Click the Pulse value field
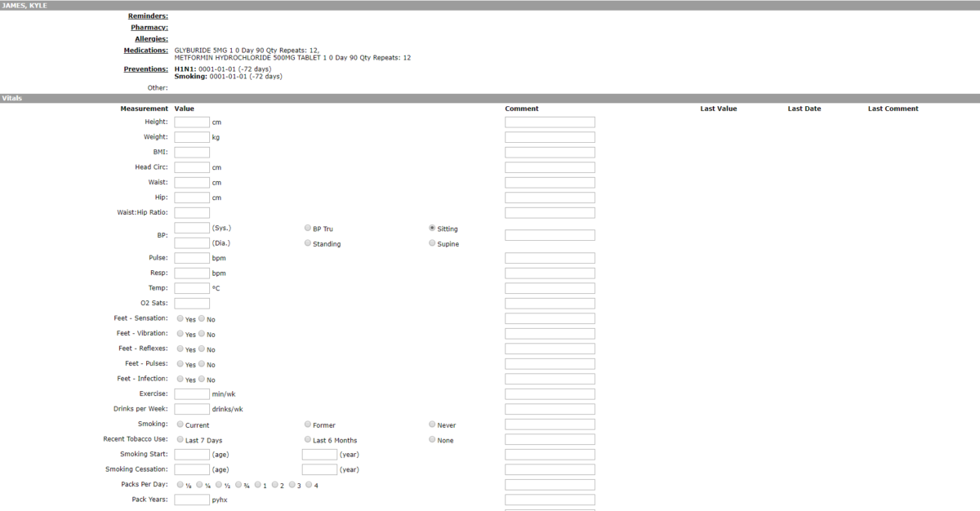This screenshot has height=511, width=980. [x=191, y=257]
